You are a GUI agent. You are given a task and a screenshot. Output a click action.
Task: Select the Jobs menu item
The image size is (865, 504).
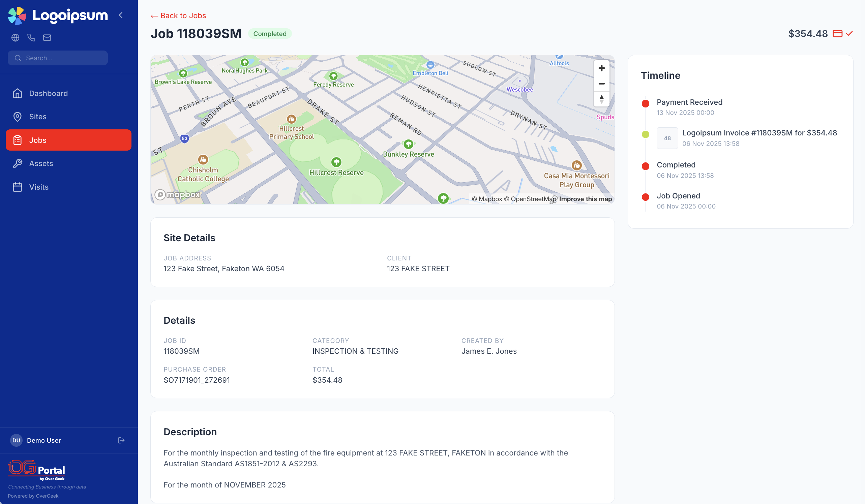click(38, 140)
